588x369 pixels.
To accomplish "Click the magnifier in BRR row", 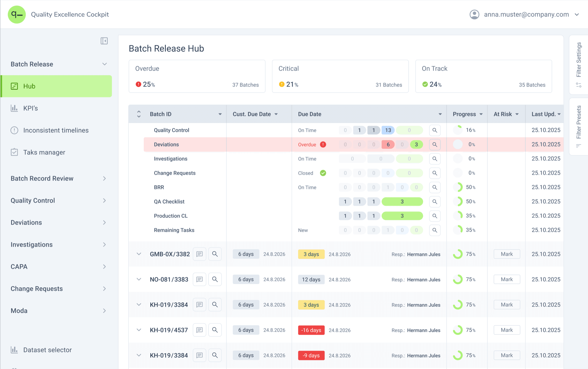I will tap(435, 187).
